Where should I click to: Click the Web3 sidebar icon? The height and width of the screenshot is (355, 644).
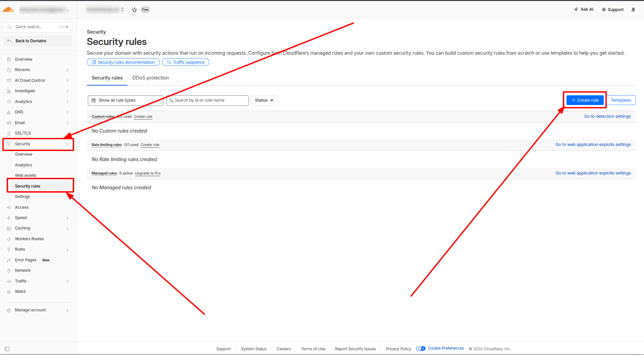[9, 292]
